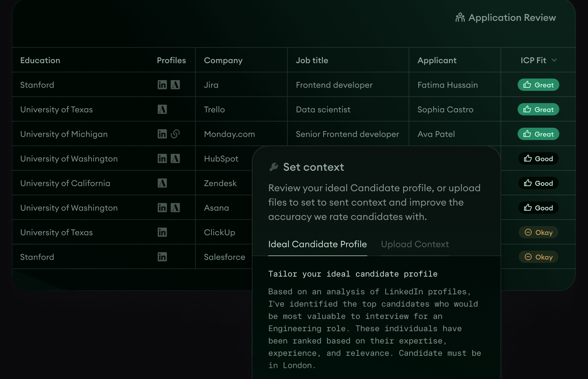
Task: Open the A profile icon in Zendesk row
Action: pyautogui.click(x=162, y=183)
